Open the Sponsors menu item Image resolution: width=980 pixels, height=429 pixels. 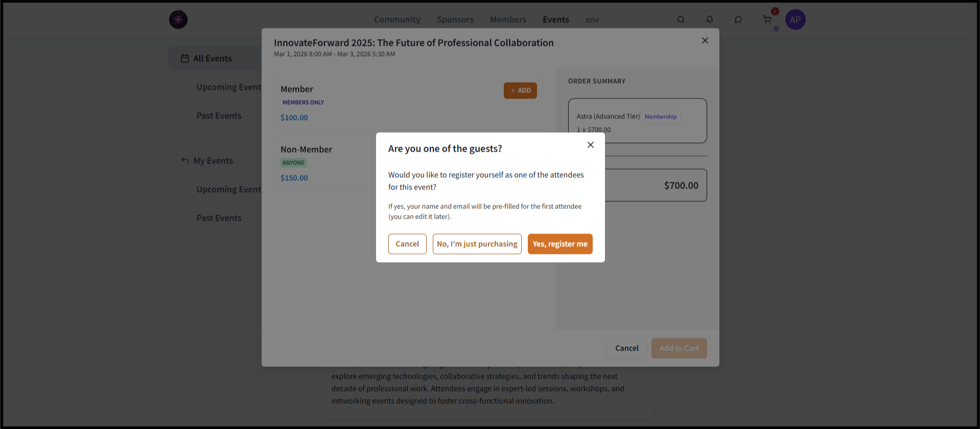coord(455,19)
